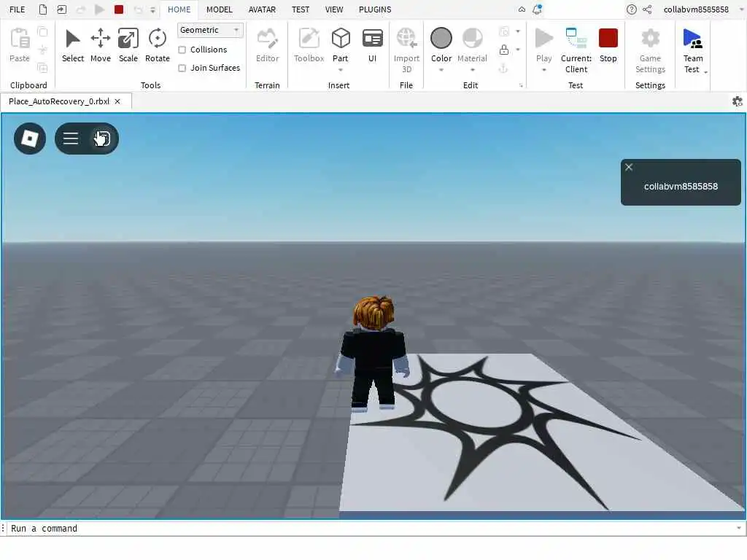The image size is (747, 560).
Task: Click the Group icon in Edit section
Action: 503,31
